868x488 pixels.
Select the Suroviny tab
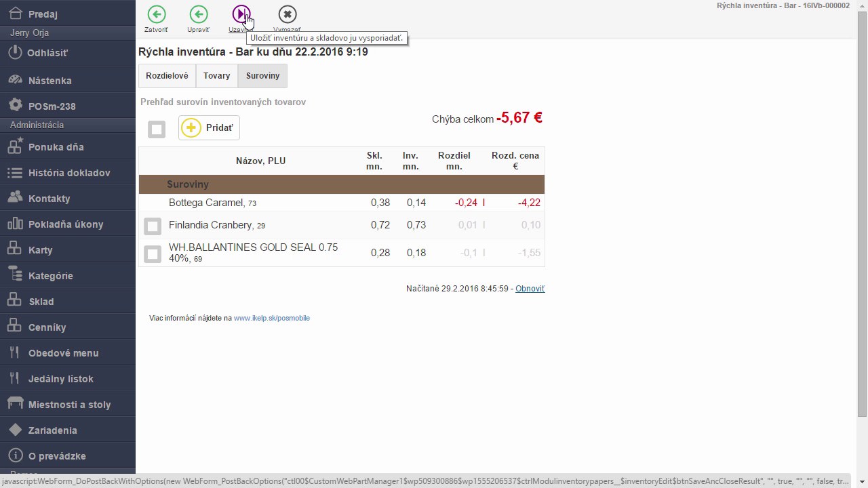coord(262,76)
